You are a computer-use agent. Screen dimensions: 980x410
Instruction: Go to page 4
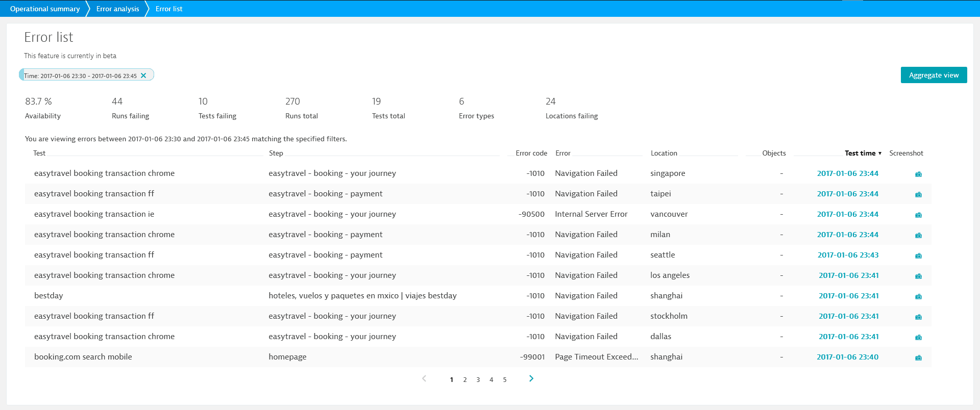click(x=492, y=379)
